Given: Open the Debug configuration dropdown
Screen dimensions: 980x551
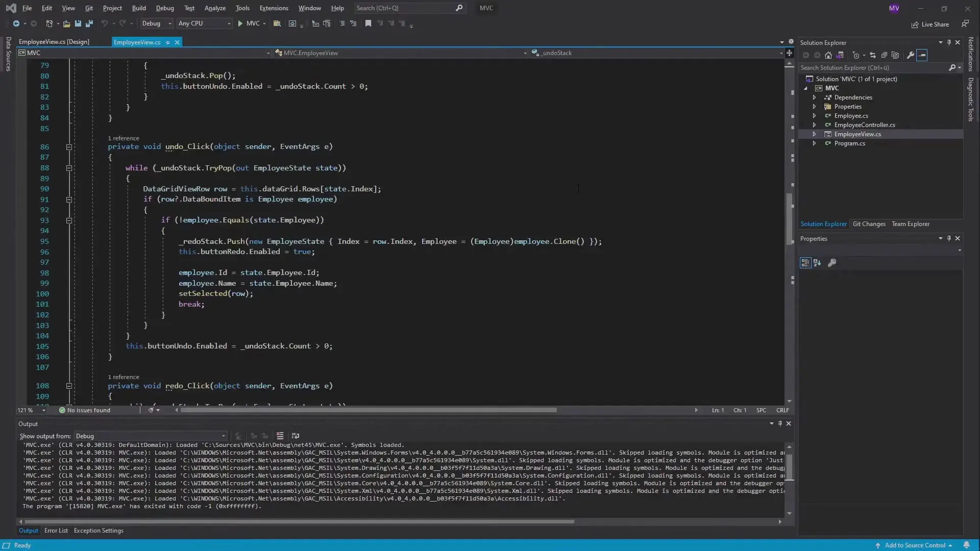Looking at the screenshot, I should [156, 23].
